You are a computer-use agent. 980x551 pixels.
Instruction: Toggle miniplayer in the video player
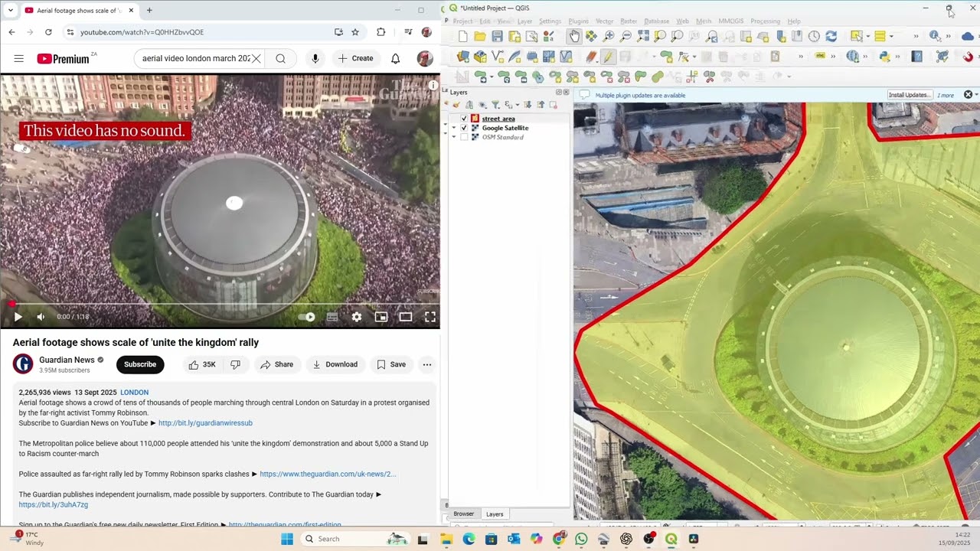tap(381, 317)
